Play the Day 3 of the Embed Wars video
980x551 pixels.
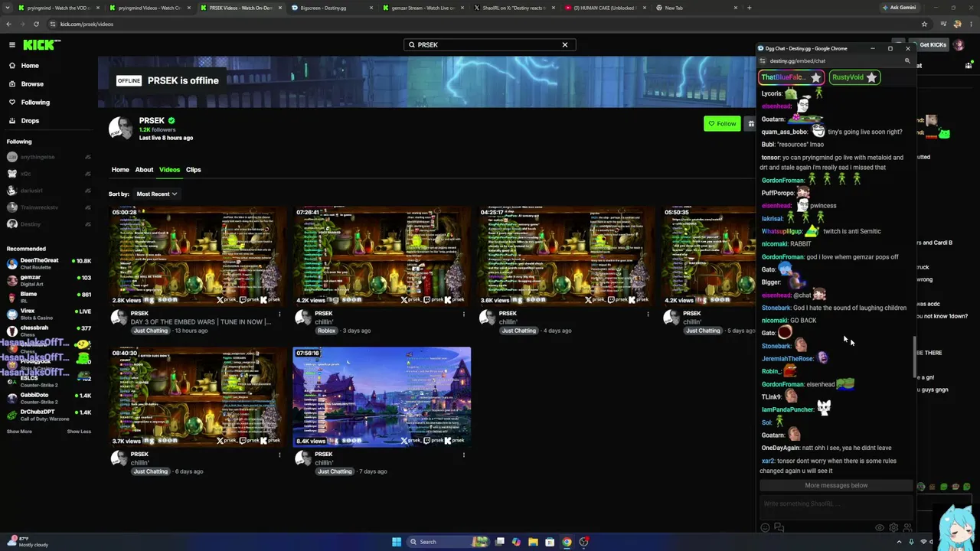pos(198,256)
